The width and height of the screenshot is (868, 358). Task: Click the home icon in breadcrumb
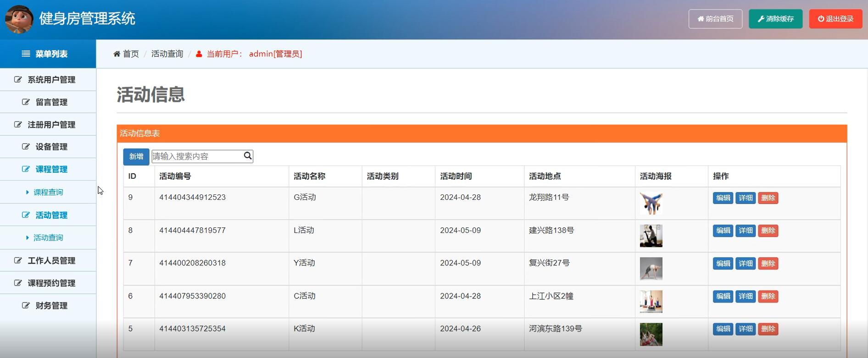click(117, 54)
